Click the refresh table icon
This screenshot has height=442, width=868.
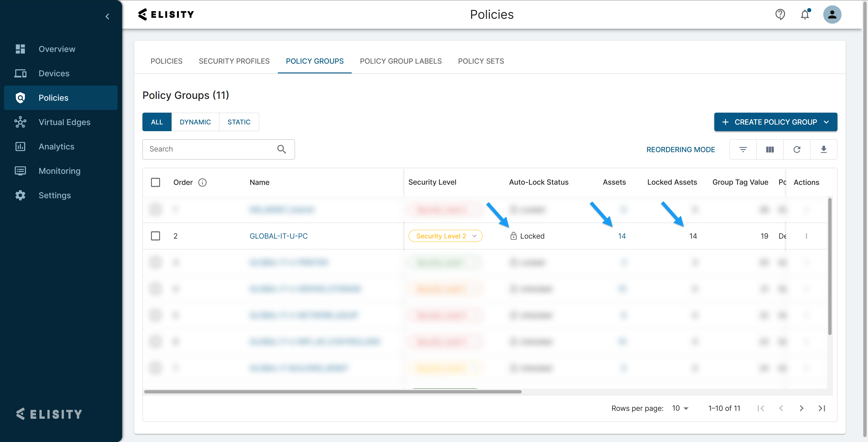pos(797,149)
